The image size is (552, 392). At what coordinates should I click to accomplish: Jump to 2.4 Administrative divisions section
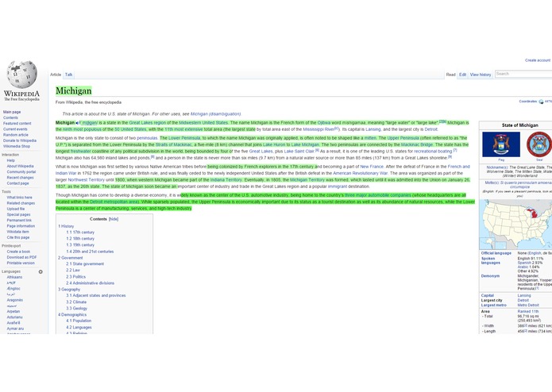(90, 283)
